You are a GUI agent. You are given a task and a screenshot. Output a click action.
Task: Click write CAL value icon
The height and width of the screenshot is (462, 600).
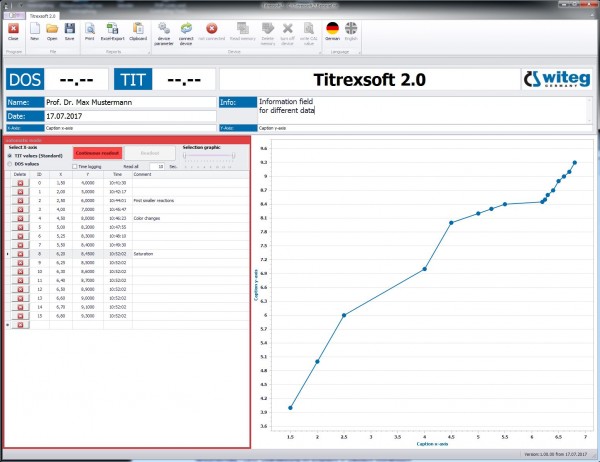308,29
